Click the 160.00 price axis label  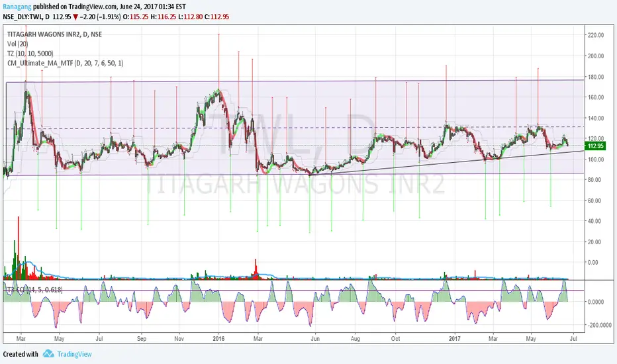pyautogui.click(x=596, y=97)
